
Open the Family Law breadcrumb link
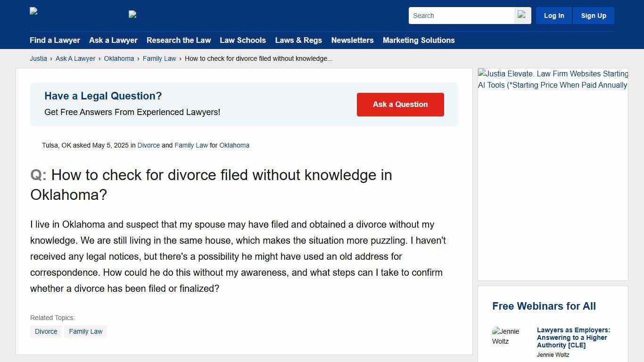pyautogui.click(x=159, y=58)
